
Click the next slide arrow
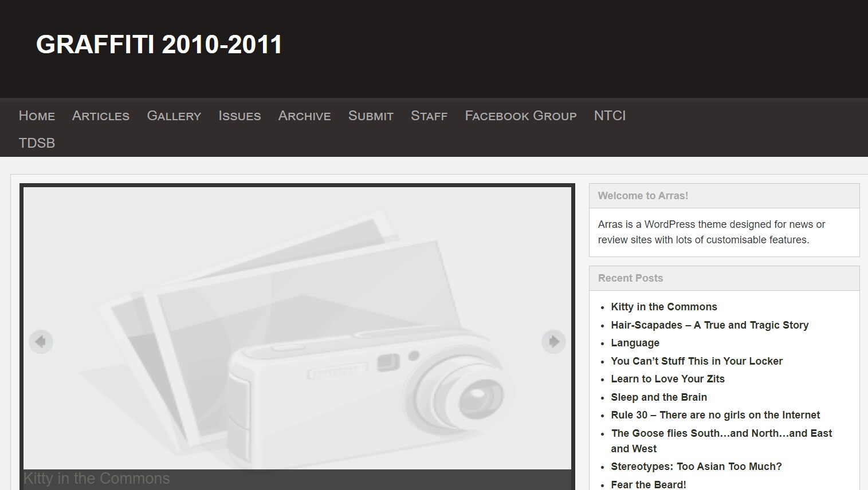coord(553,342)
